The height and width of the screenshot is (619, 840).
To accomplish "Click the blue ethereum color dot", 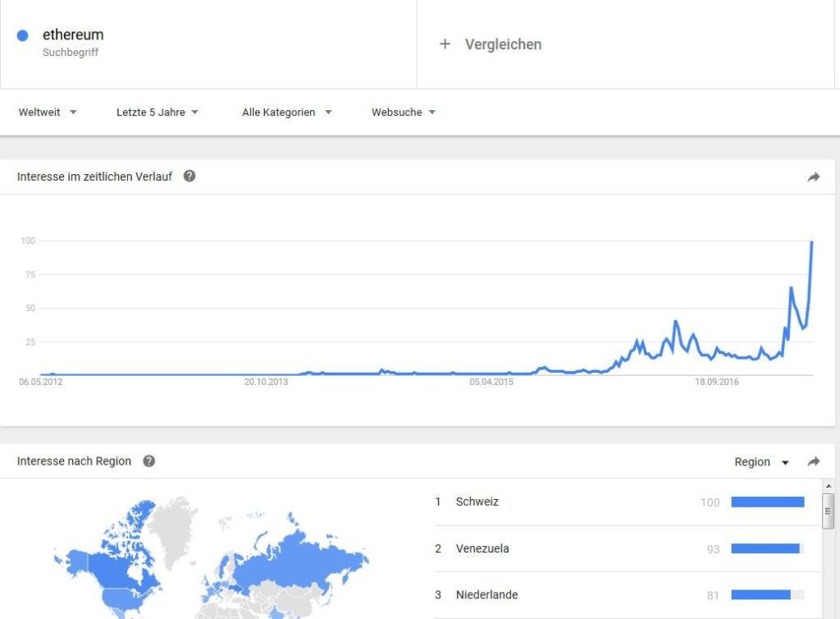I will pyautogui.click(x=22, y=35).
